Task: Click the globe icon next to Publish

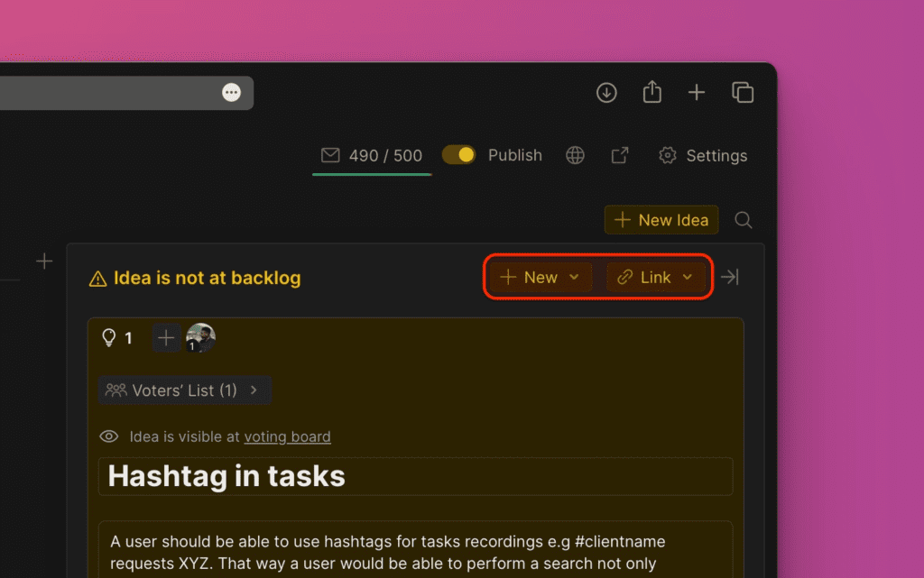Action: [x=575, y=155]
